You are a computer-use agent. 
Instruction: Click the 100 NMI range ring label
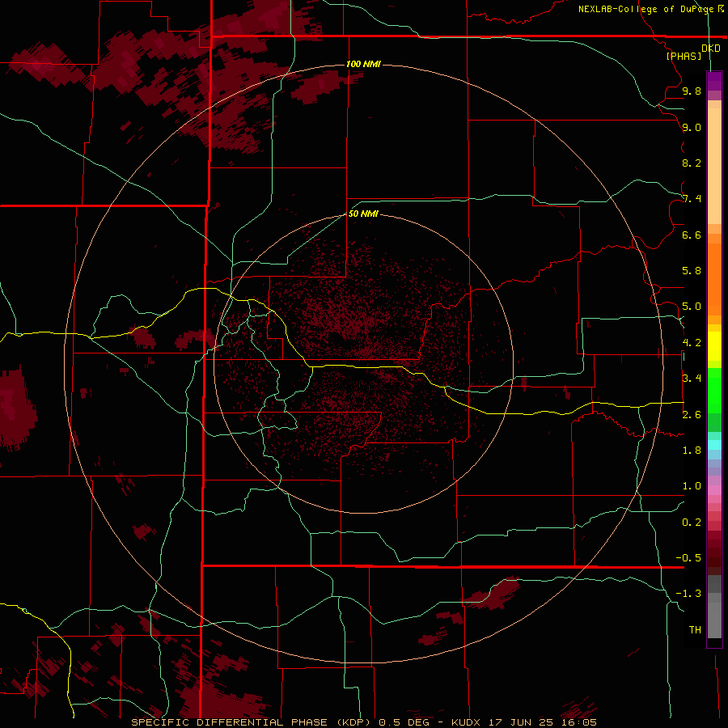click(x=363, y=64)
